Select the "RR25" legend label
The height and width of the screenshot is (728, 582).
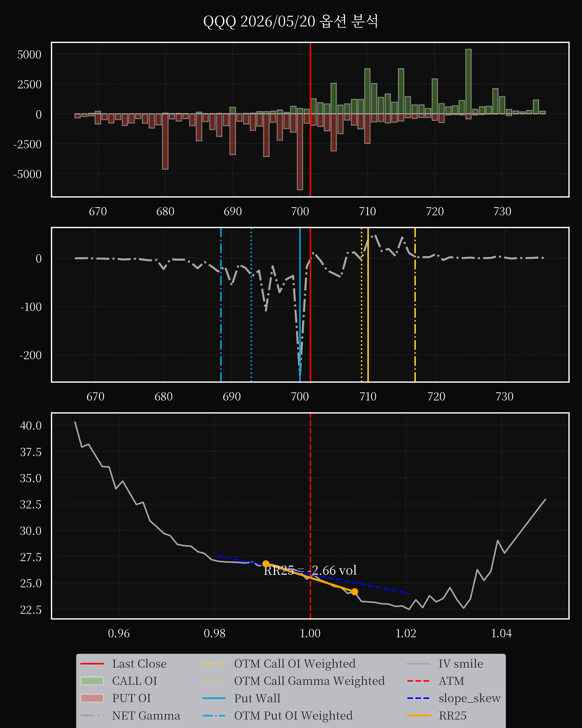453,716
